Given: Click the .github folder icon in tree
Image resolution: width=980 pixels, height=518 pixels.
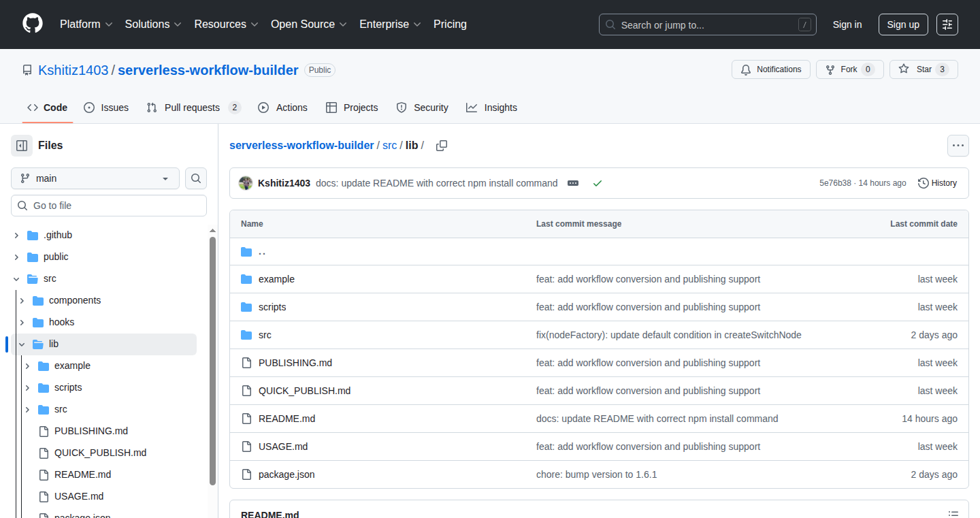Looking at the screenshot, I should point(33,235).
